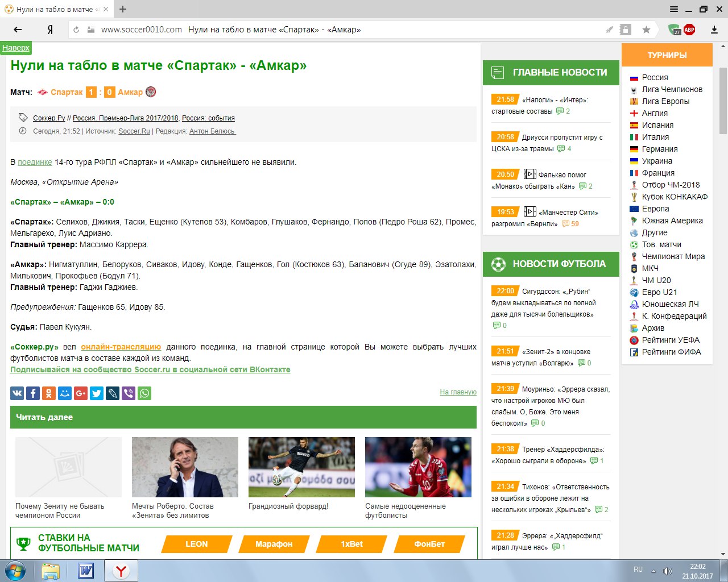This screenshot has width=728, height=582.
Task: Open Марафон betting button
Action: pyautogui.click(x=274, y=544)
